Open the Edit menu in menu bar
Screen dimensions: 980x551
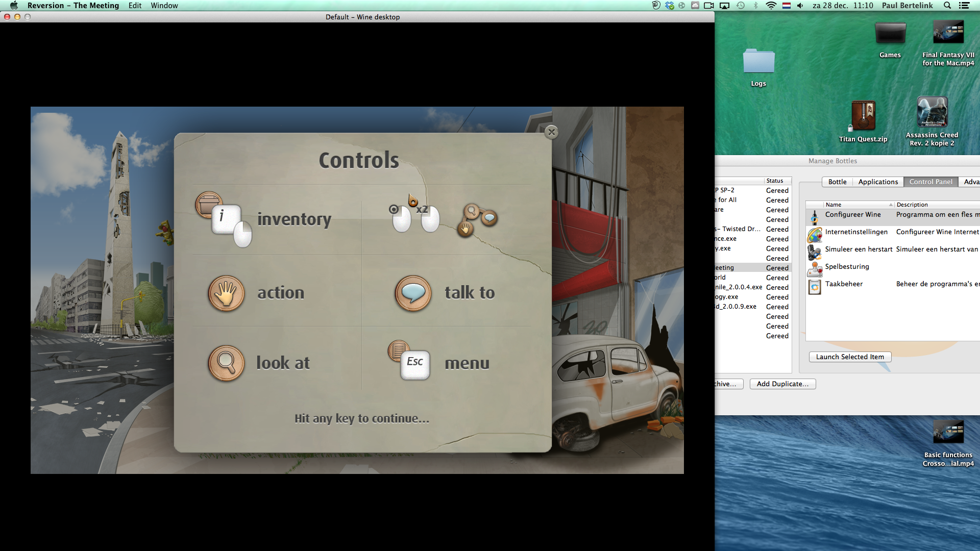pos(135,6)
